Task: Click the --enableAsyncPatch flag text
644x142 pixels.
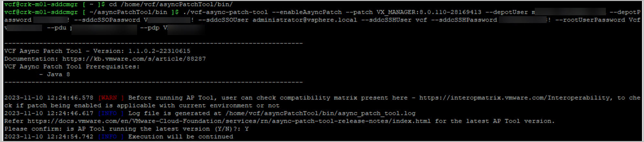Action: pyautogui.click(x=307, y=12)
